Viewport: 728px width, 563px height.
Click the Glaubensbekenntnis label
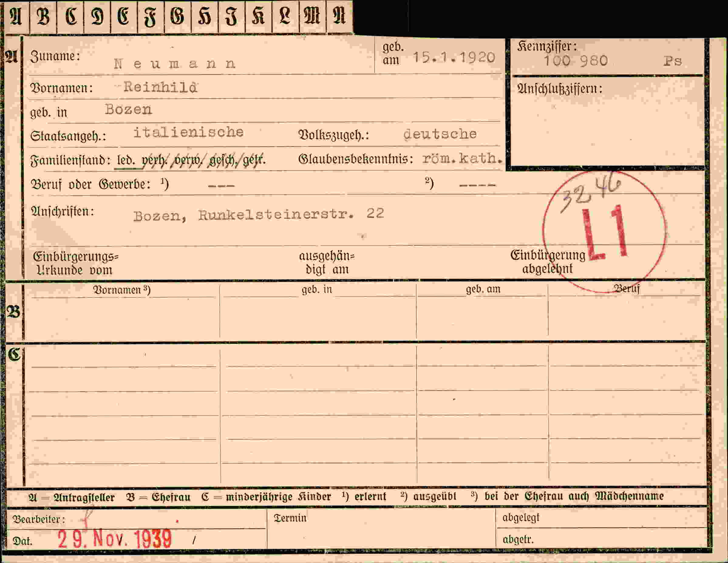tap(356, 159)
